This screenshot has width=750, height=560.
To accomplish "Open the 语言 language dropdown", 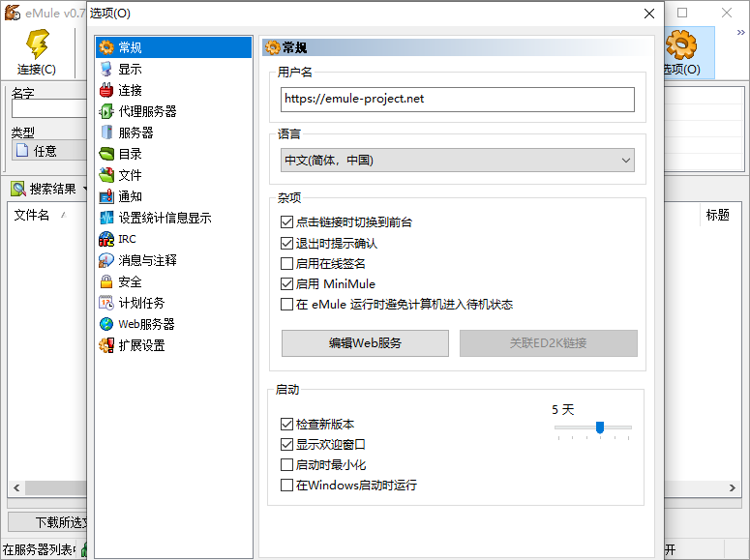I will click(x=458, y=161).
